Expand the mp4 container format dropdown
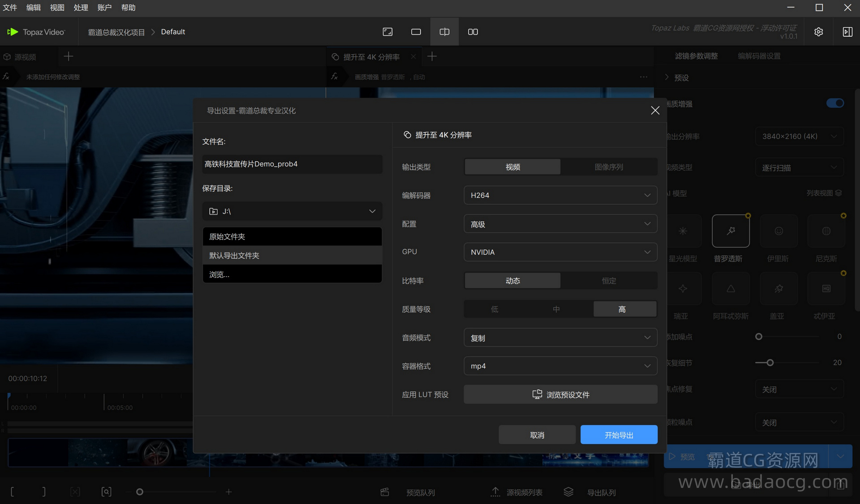Viewport: 860px width, 504px height. (x=560, y=366)
